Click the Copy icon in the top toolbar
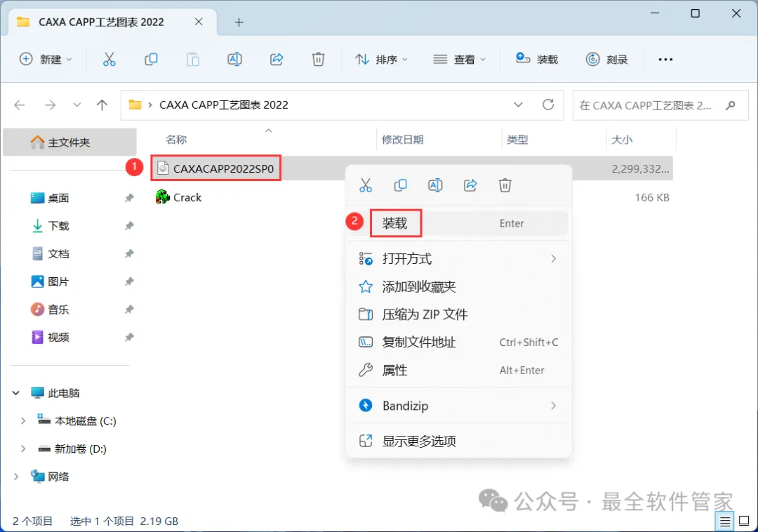Viewport: 758px width, 532px height. pos(151,60)
